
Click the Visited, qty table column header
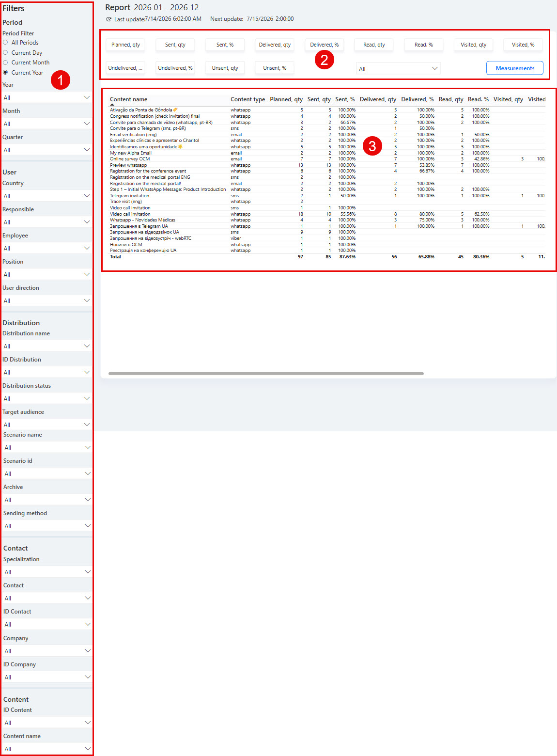508,99
